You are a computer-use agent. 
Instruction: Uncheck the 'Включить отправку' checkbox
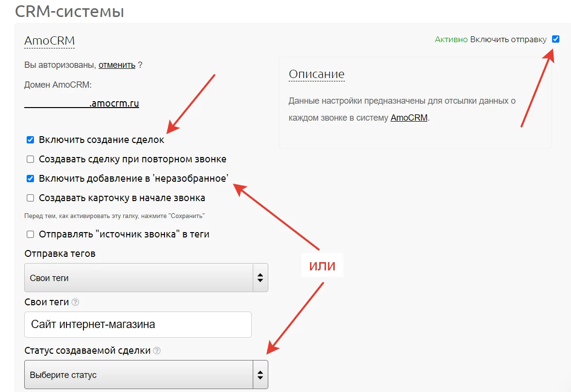click(555, 39)
